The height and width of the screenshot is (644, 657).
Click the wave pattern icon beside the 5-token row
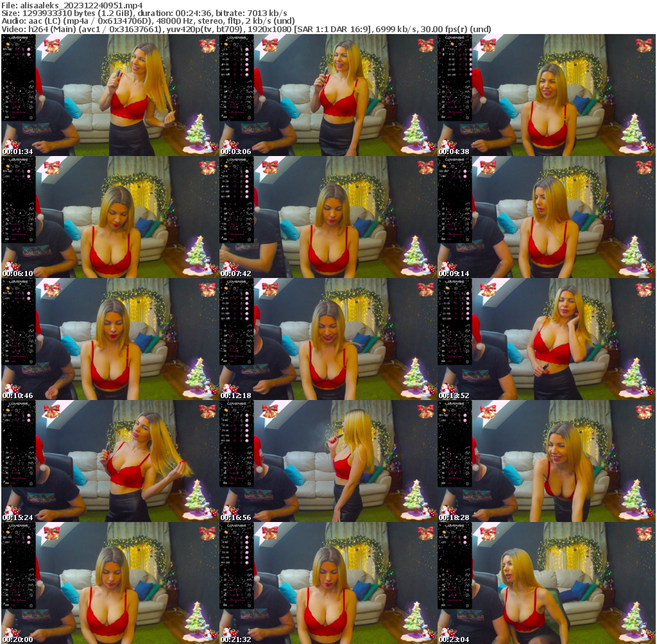point(31,82)
